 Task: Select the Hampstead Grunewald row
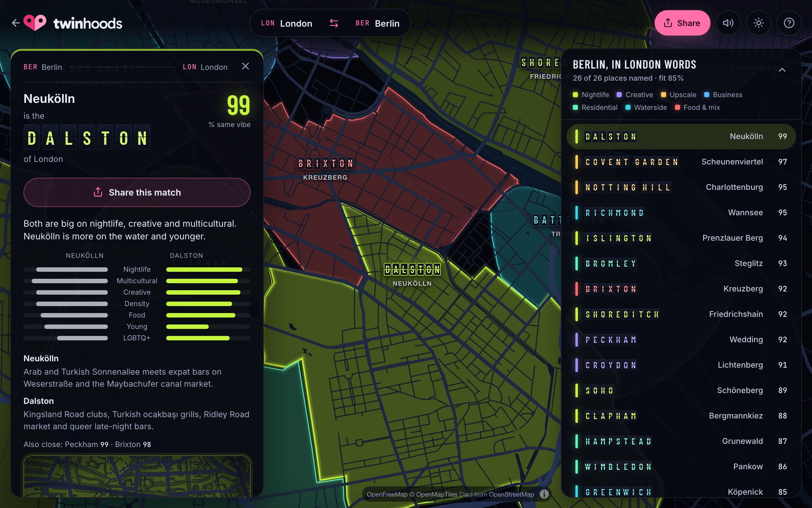(x=681, y=441)
